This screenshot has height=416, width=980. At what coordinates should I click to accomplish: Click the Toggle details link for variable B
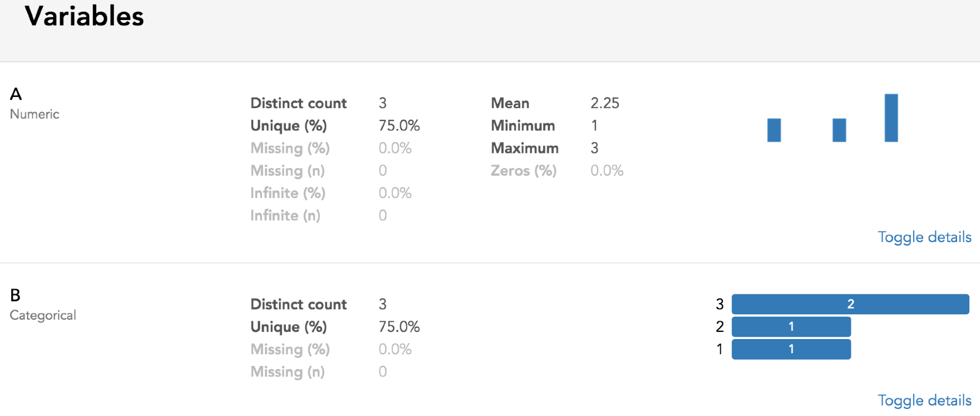coord(924,400)
